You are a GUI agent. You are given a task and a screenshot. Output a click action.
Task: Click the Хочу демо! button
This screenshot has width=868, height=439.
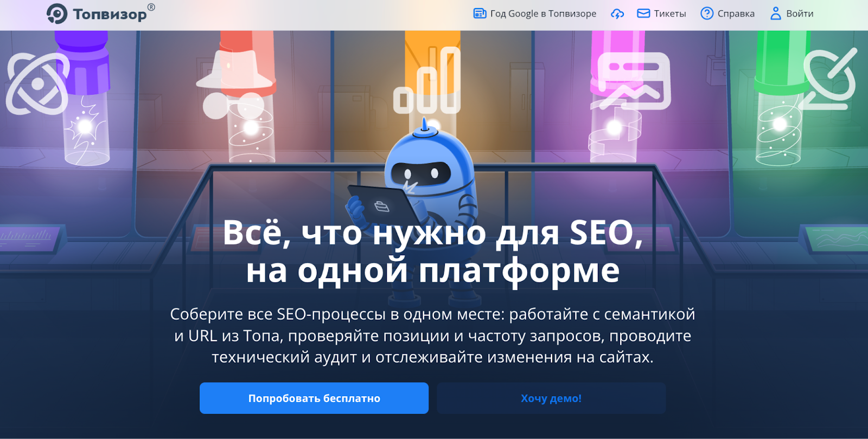[551, 398]
